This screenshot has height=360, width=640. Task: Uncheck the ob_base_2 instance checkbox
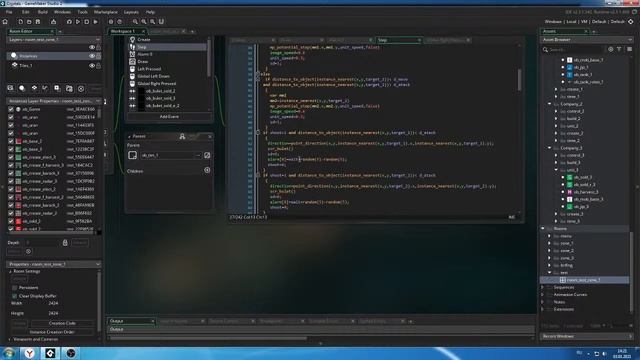click(x=11, y=141)
